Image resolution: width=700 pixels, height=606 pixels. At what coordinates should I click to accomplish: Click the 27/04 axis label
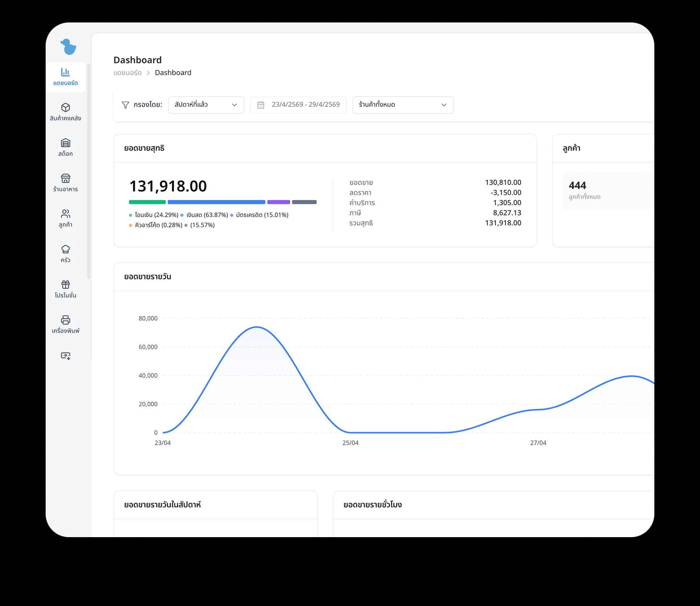pyautogui.click(x=538, y=443)
